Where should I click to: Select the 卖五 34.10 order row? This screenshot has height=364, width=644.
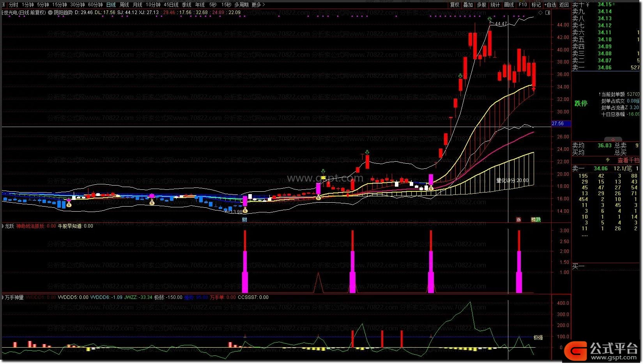tap(606, 39)
